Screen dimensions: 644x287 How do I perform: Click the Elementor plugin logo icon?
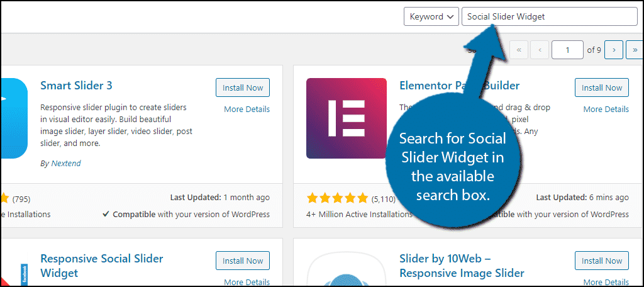coord(346,118)
